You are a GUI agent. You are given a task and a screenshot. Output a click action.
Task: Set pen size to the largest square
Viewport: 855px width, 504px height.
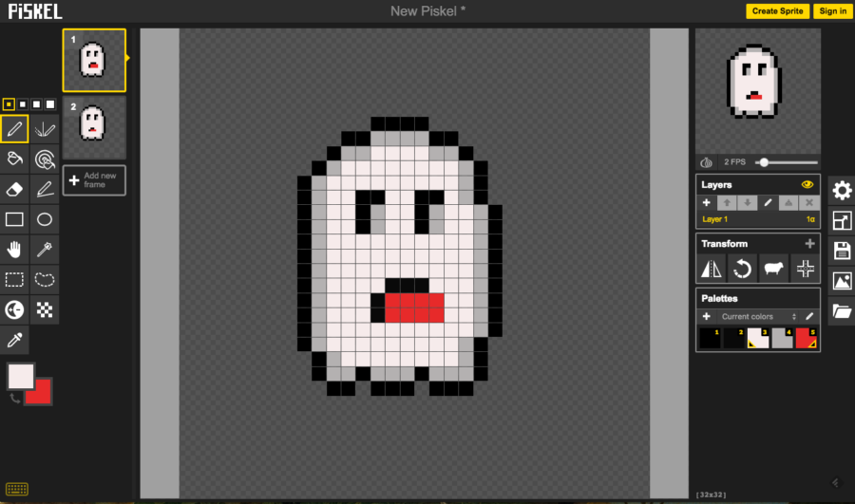click(x=51, y=103)
